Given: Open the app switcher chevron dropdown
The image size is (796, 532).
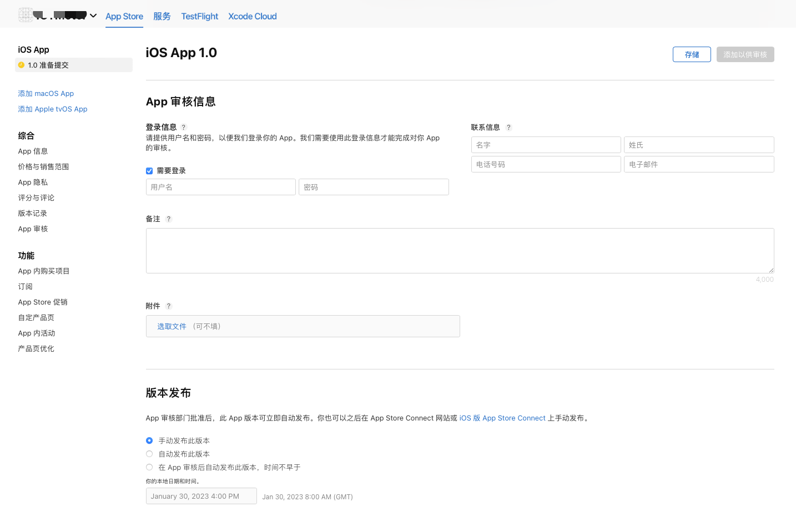Looking at the screenshot, I should 93,16.
